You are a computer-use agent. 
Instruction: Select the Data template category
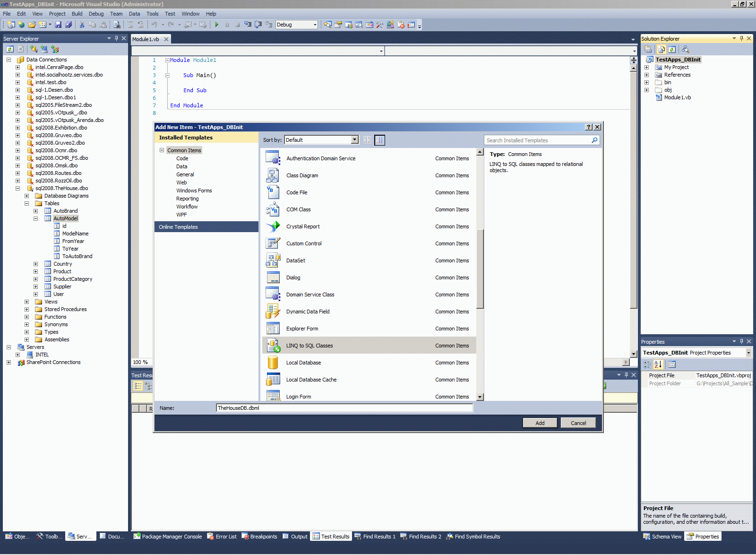pyautogui.click(x=182, y=166)
